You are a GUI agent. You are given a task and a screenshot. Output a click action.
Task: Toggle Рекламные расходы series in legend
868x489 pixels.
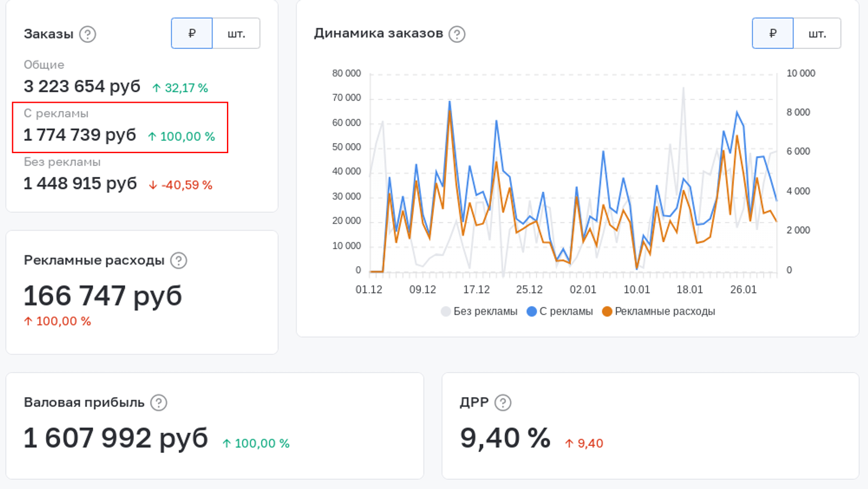[659, 312]
